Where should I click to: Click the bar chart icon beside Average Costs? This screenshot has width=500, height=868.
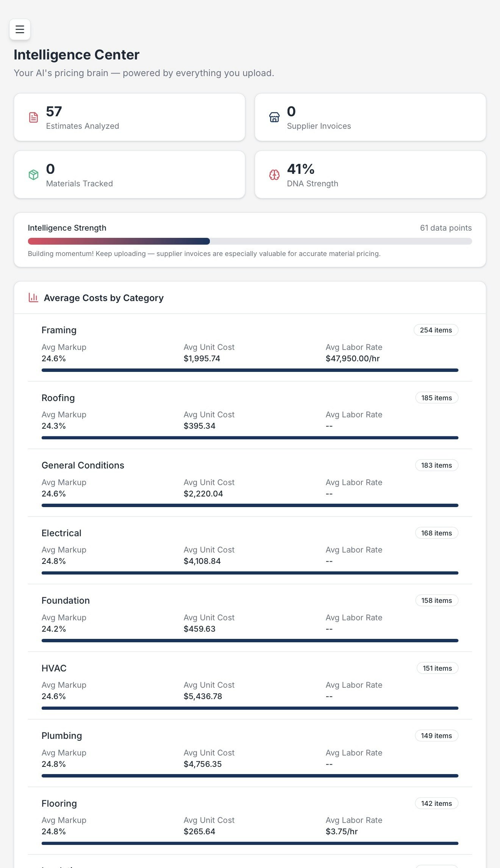pyautogui.click(x=33, y=298)
